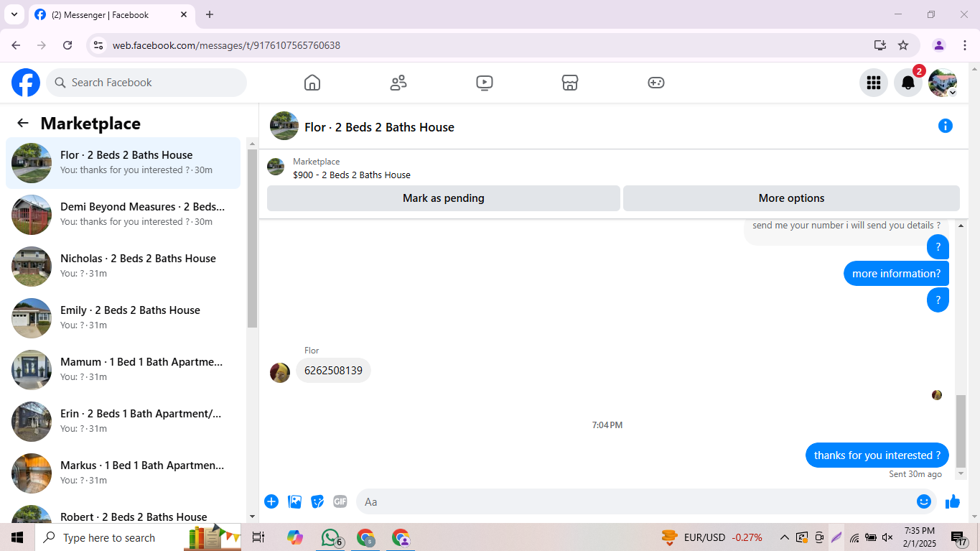This screenshot has height=551, width=980.
Task: Click the Facebook logo icon
Action: tap(26, 83)
